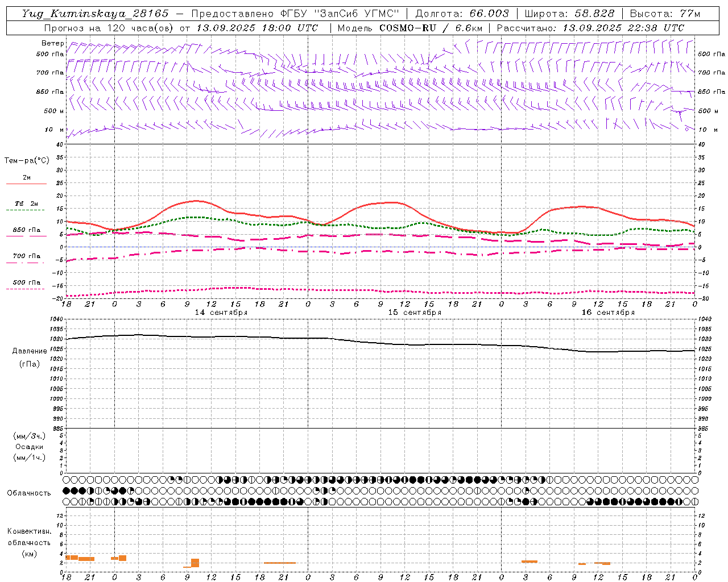Click the longitude value Долгота: 66.003
728x582 pixels.
(x=462, y=14)
